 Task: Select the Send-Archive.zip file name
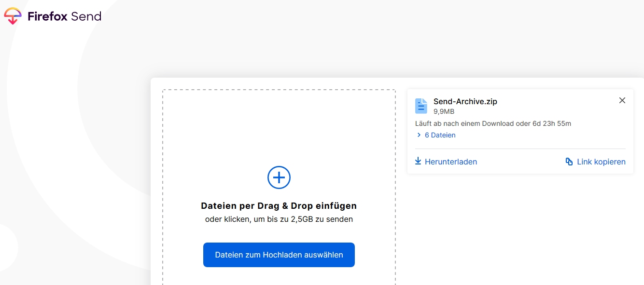pyautogui.click(x=465, y=101)
